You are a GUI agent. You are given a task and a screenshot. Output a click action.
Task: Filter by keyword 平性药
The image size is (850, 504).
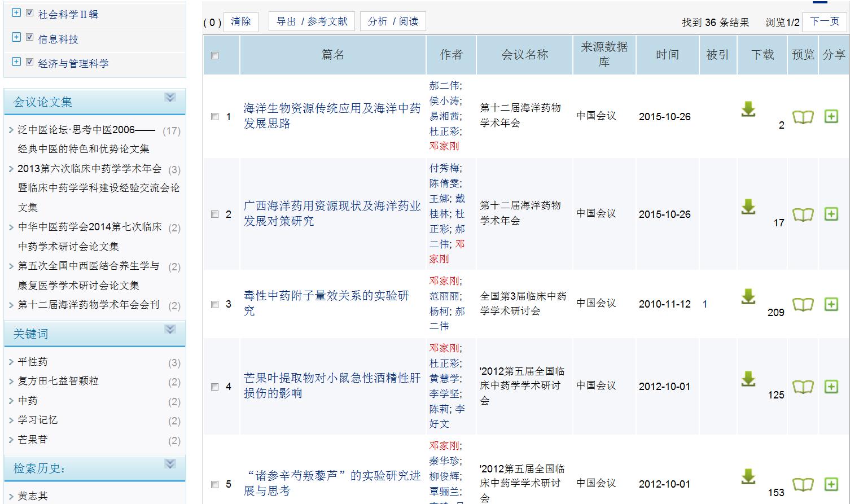pos(33,362)
